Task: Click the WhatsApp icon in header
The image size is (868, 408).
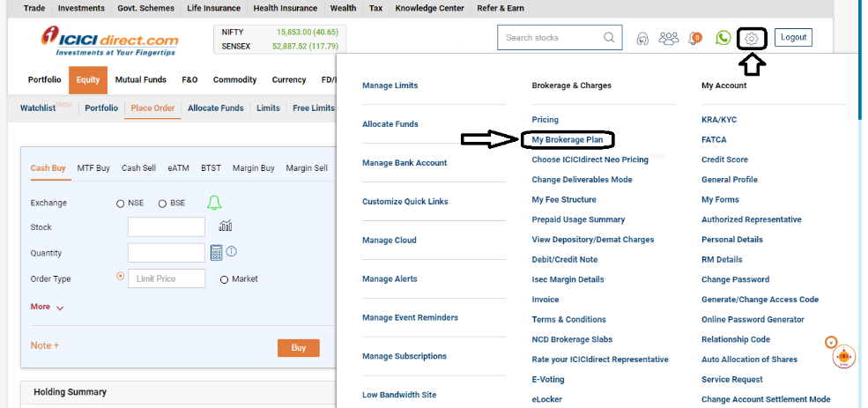Action: coord(723,38)
